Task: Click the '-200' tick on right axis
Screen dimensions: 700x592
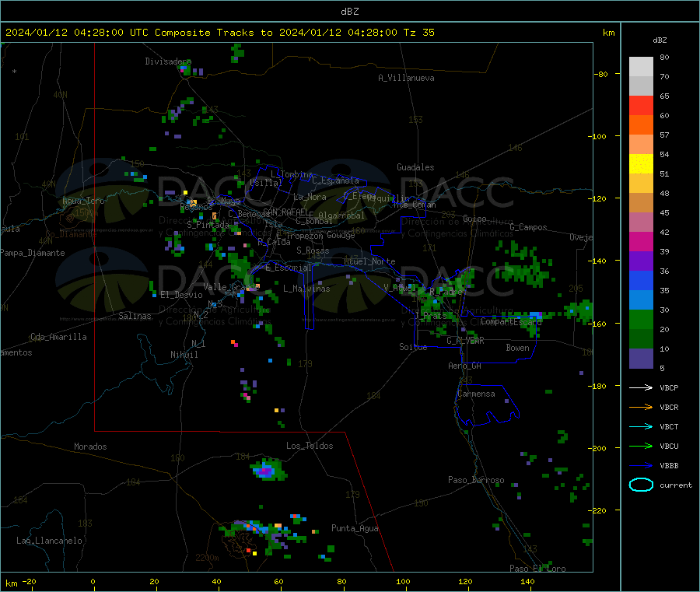Action: click(x=598, y=448)
